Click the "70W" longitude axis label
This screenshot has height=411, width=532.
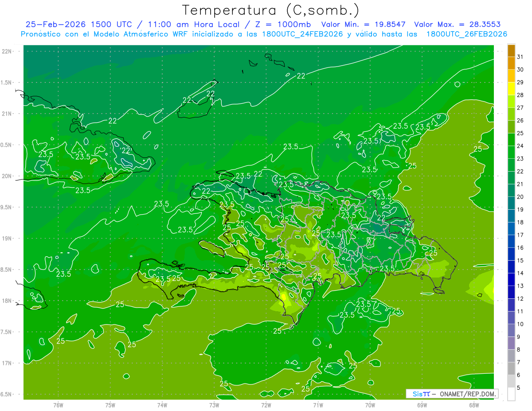tap(370, 405)
